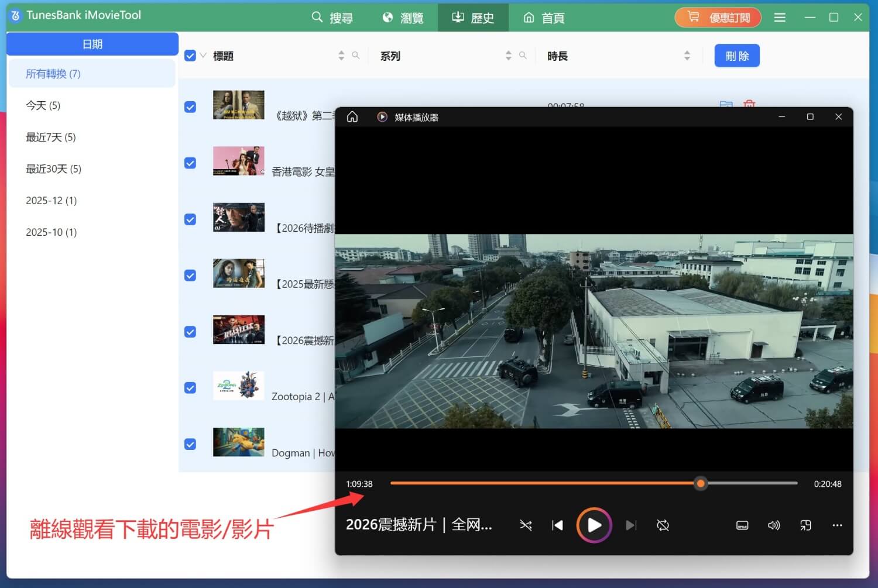Open the hamburger menu in the top-right
The height and width of the screenshot is (588, 878).
(x=779, y=17)
